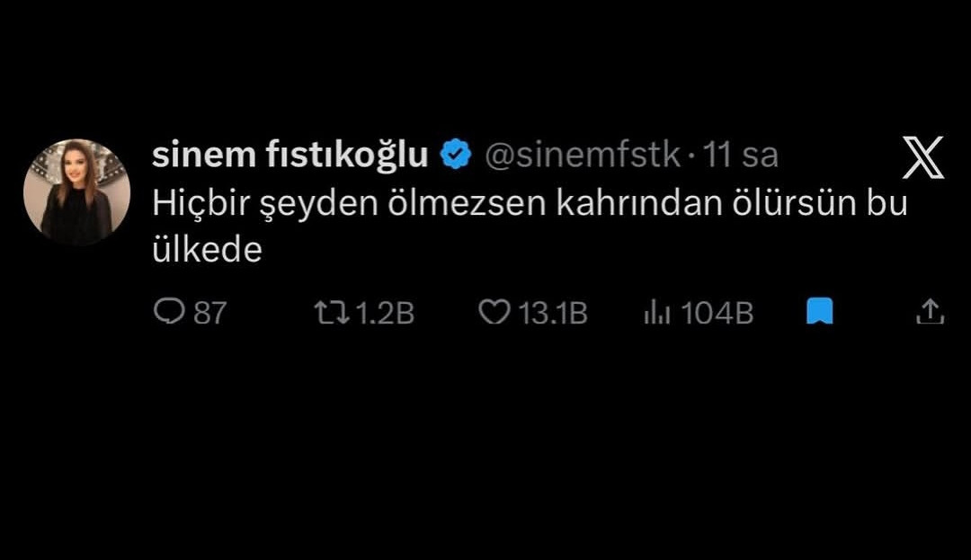This screenshot has width=971, height=560.
Task: Remove the bookmark using the blue bookmark icon
Action: pyautogui.click(x=819, y=312)
